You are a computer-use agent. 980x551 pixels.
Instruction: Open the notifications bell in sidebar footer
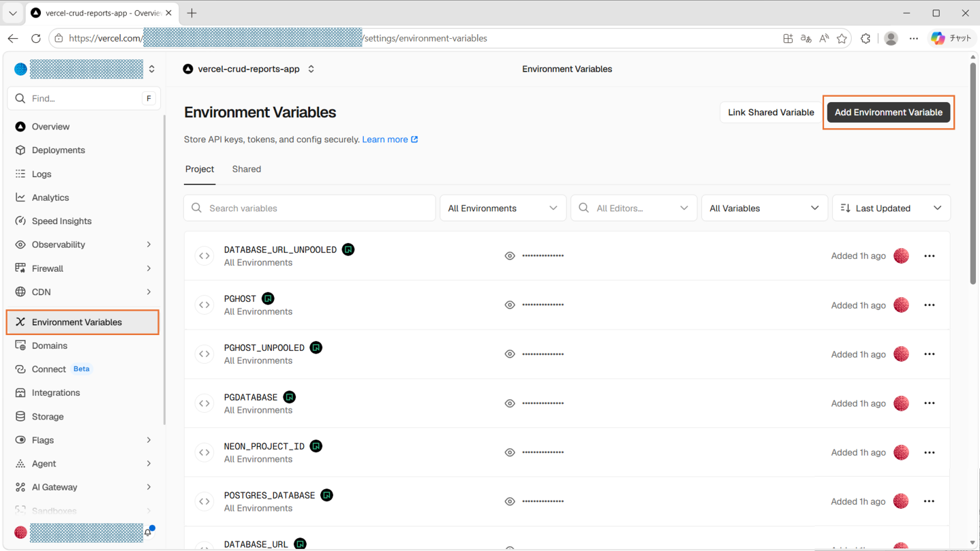(x=148, y=532)
